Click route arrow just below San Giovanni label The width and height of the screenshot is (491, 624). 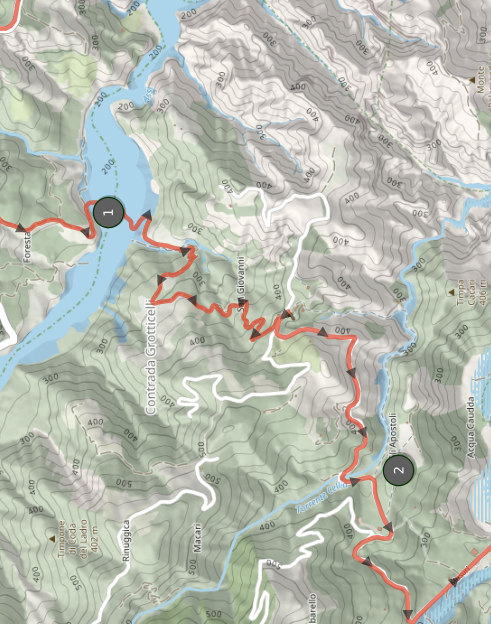click(x=256, y=333)
